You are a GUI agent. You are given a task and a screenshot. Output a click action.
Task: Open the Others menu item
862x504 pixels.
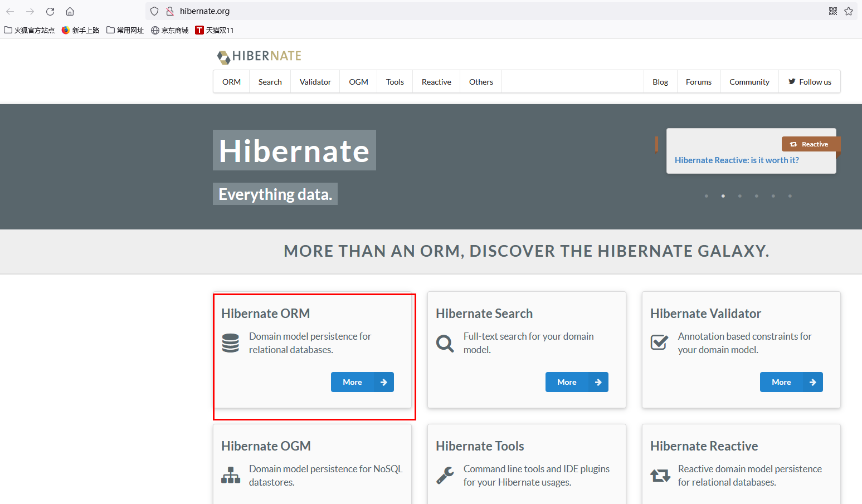tap(481, 82)
